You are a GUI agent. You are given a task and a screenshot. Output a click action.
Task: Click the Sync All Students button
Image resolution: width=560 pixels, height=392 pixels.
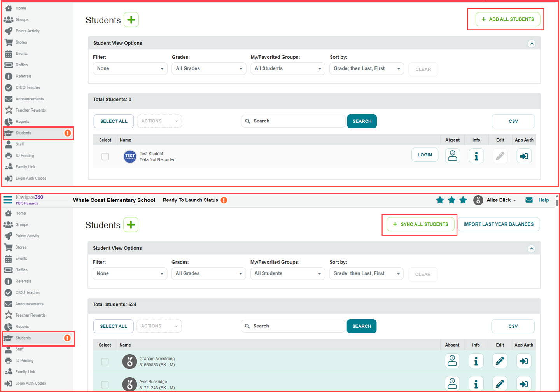pos(421,224)
